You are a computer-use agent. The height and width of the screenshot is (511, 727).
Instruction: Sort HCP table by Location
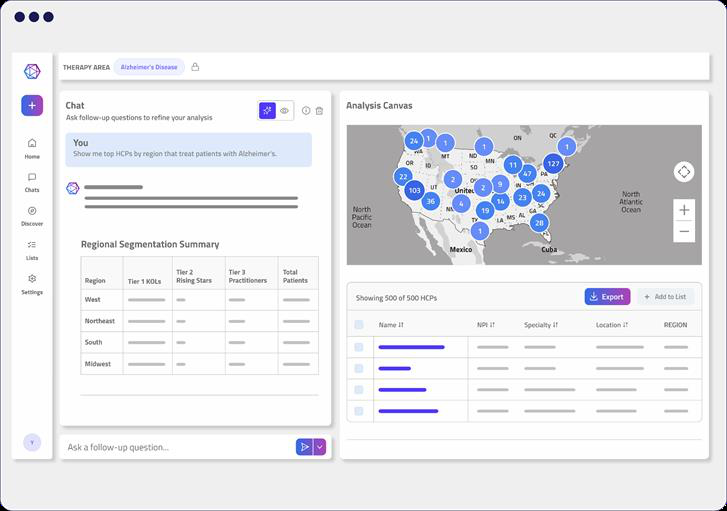[x=612, y=325]
